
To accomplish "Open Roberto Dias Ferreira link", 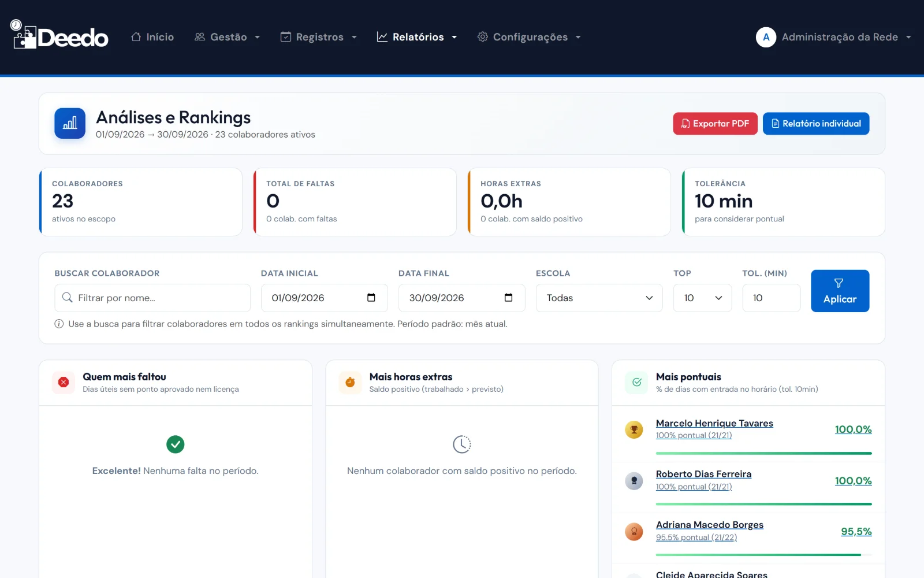I will pos(703,474).
